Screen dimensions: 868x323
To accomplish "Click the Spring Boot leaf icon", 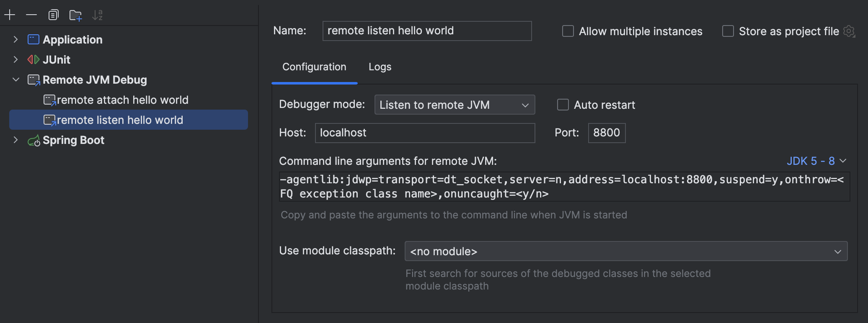I will [34, 141].
